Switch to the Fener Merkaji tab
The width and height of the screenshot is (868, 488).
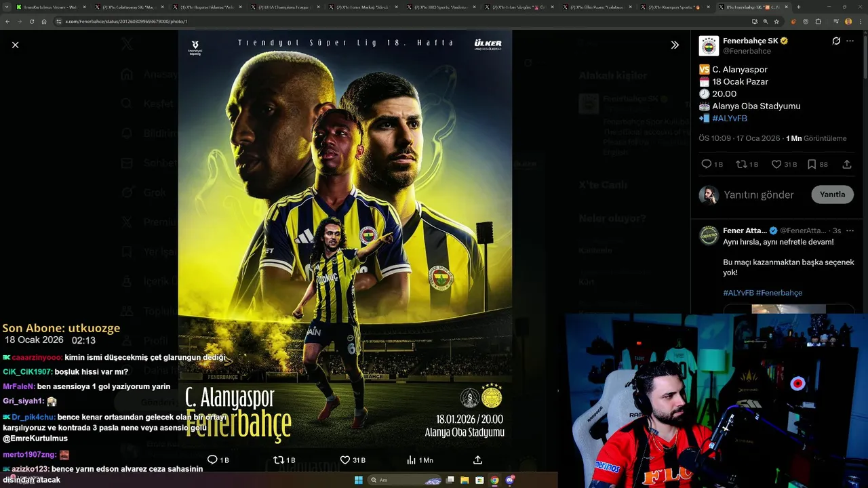[x=364, y=7]
